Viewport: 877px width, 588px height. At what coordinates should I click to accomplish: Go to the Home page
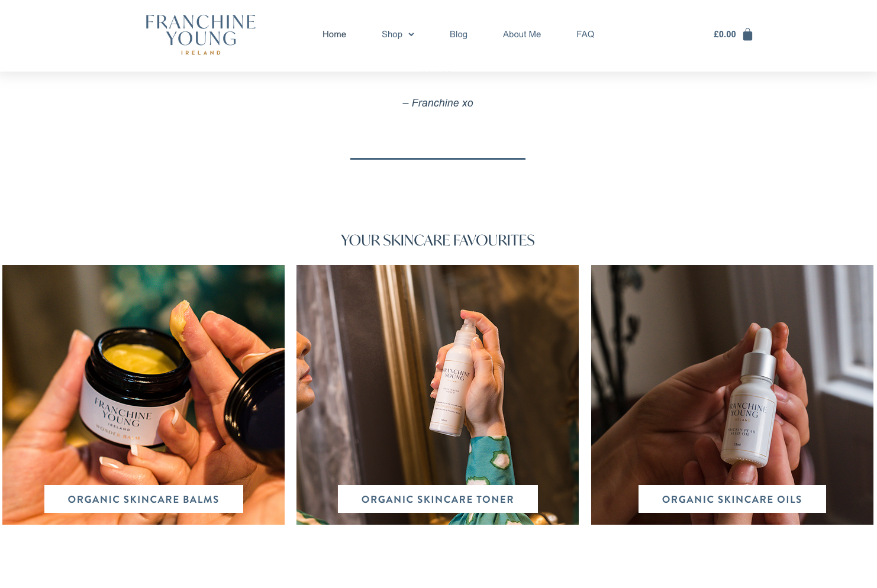click(x=334, y=34)
